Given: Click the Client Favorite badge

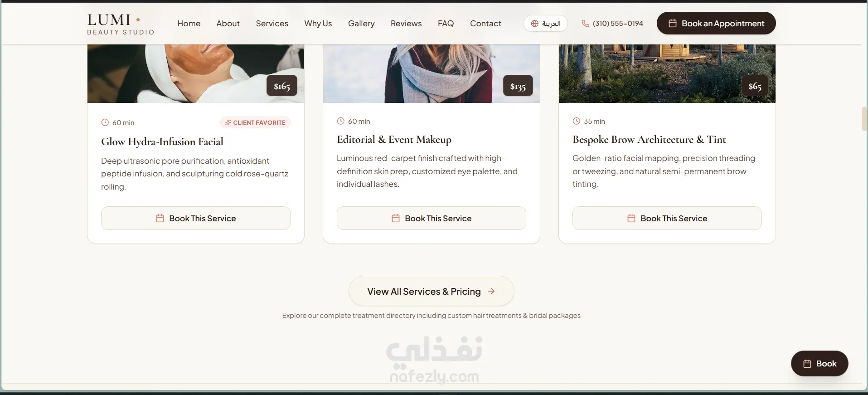Looking at the screenshot, I should (255, 122).
